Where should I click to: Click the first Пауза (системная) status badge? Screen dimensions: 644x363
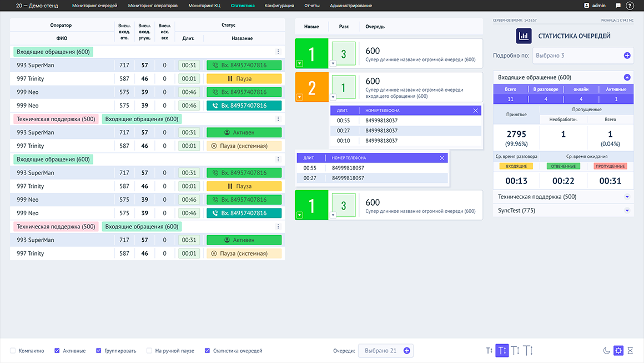(244, 146)
